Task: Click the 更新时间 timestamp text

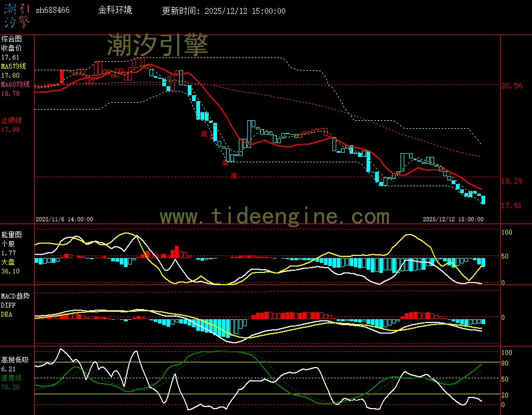Action: (223, 11)
